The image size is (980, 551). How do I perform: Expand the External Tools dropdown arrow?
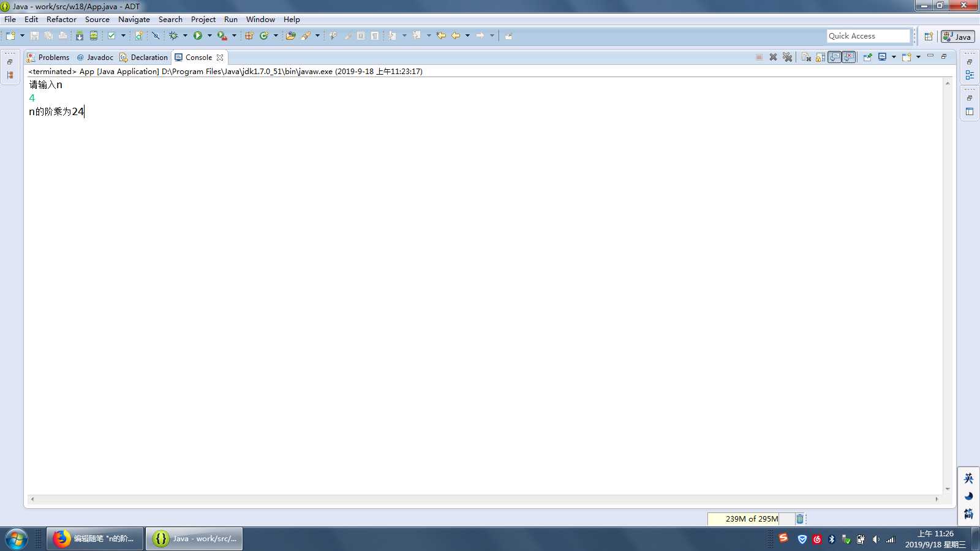pyautogui.click(x=234, y=36)
